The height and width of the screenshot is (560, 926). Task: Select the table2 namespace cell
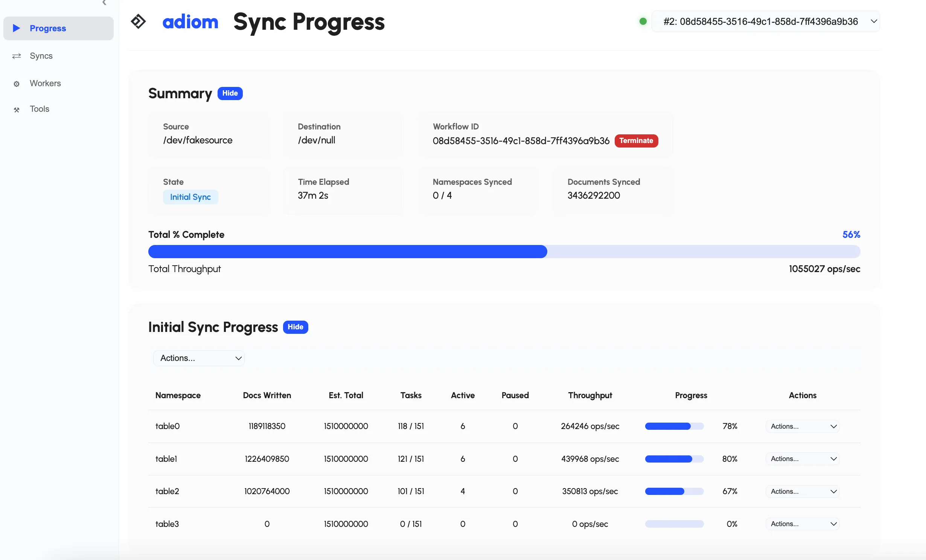167,492
